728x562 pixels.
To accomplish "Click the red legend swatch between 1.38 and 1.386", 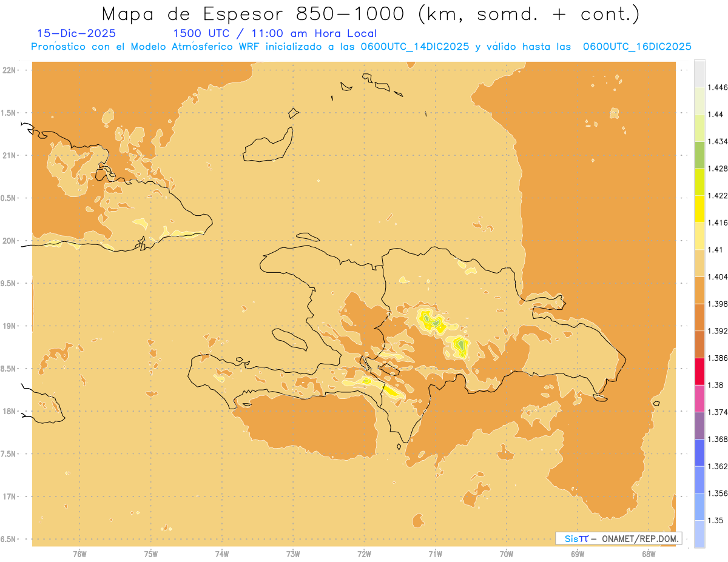I will [699, 372].
